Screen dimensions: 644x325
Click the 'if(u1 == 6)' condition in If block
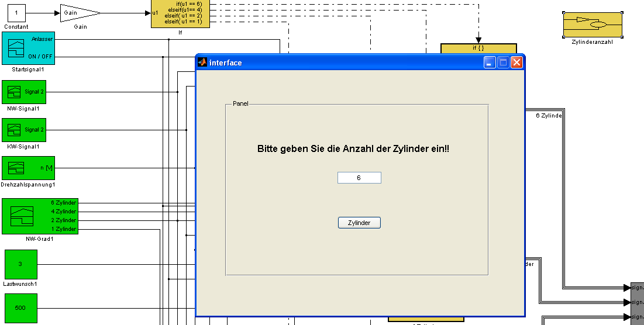pyautogui.click(x=190, y=4)
